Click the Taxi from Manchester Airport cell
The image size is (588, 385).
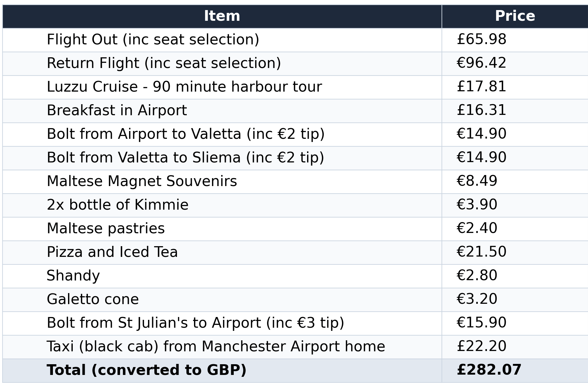click(x=222, y=347)
